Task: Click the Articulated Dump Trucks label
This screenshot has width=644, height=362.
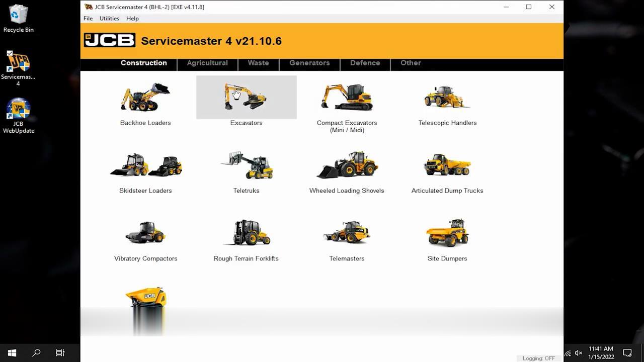Action: pos(447,191)
